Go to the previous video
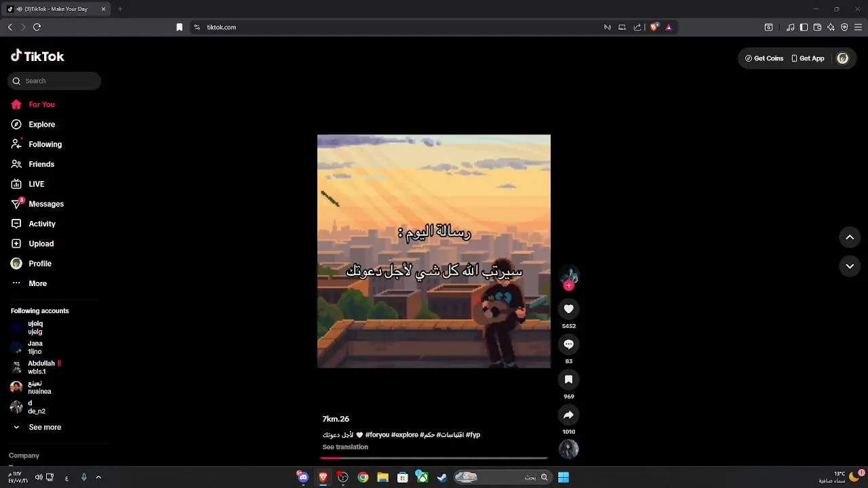The width and height of the screenshot is (868, 488). point(850,237)
